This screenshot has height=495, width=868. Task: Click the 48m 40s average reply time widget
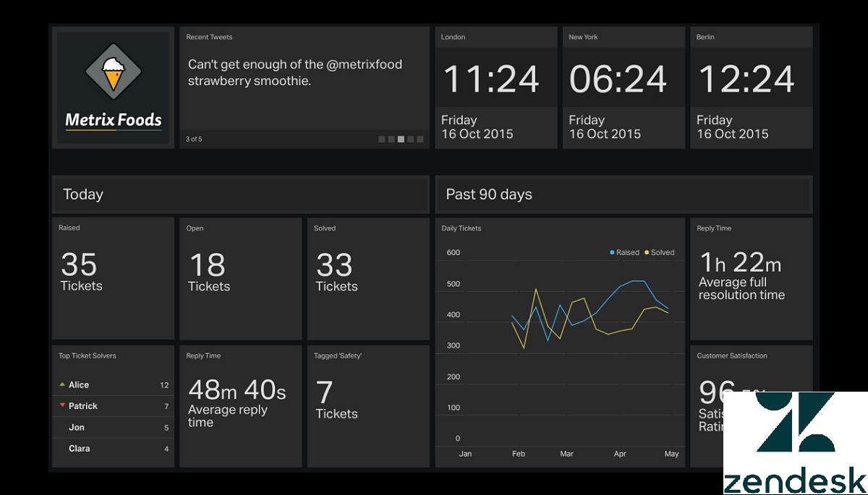coord(240,405)
